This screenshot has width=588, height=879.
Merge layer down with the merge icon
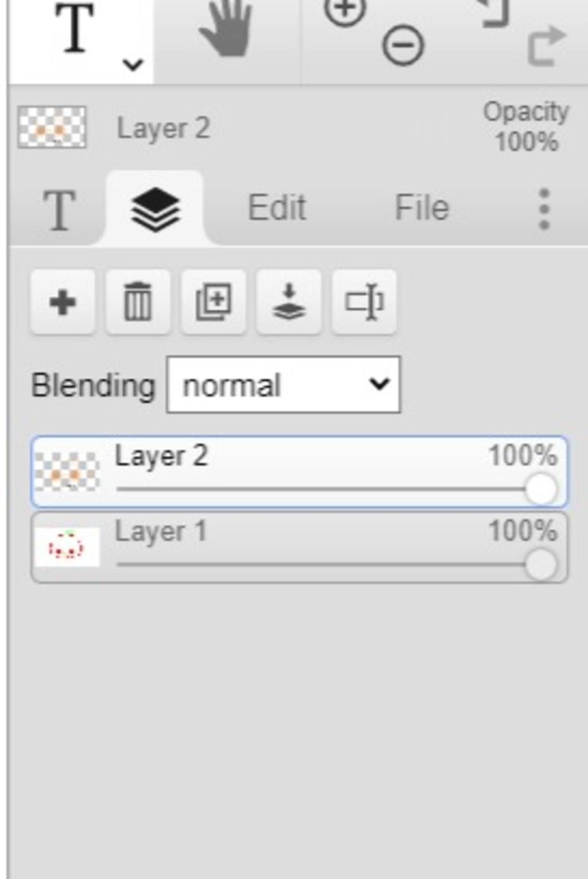point(288,302)
